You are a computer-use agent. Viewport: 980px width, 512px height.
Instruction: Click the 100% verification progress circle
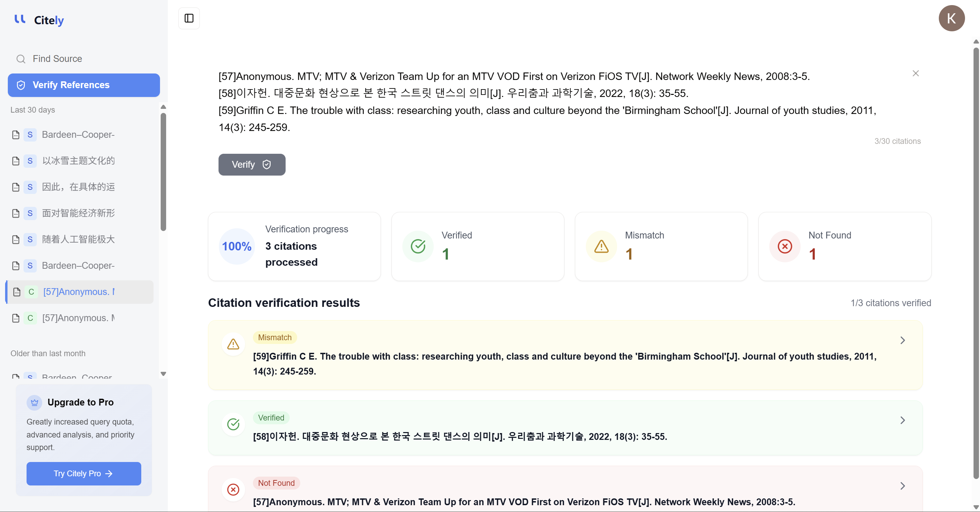click(237, 246)
